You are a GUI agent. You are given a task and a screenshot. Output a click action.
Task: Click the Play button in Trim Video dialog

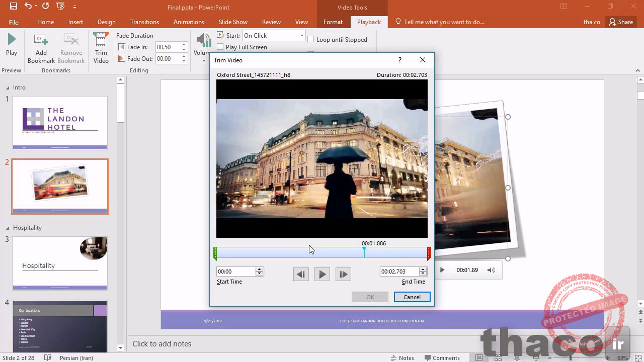[322, 274]
